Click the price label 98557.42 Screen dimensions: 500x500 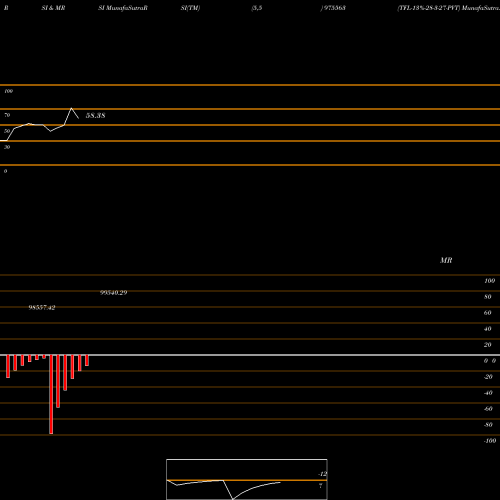pos(42,308)
